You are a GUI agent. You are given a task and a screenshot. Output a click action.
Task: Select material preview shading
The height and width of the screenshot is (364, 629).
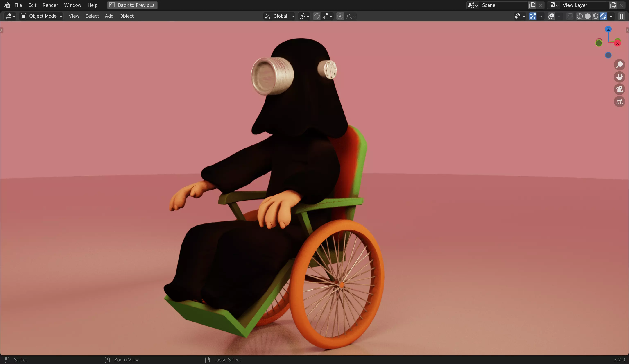(x=595, y=16)
